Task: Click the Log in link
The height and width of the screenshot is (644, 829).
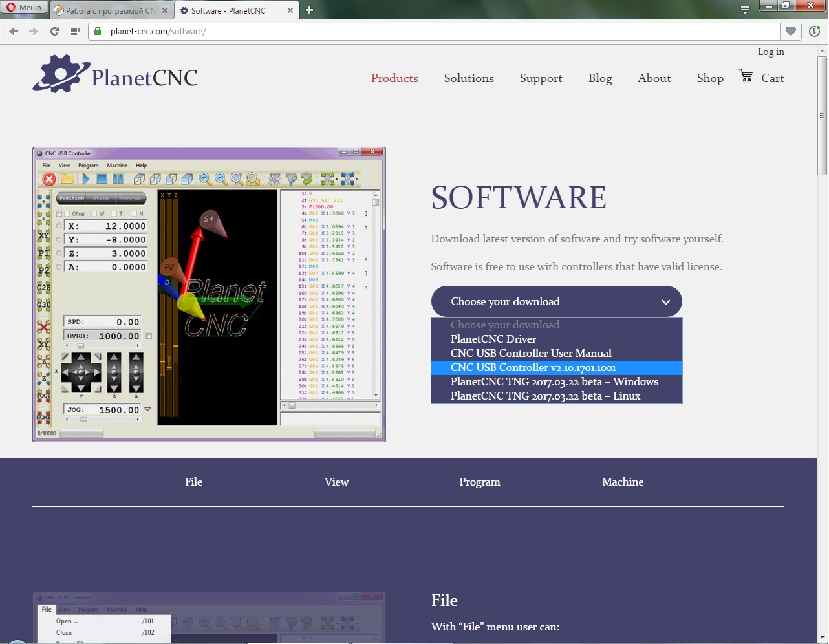Action: tap(771, 52)
